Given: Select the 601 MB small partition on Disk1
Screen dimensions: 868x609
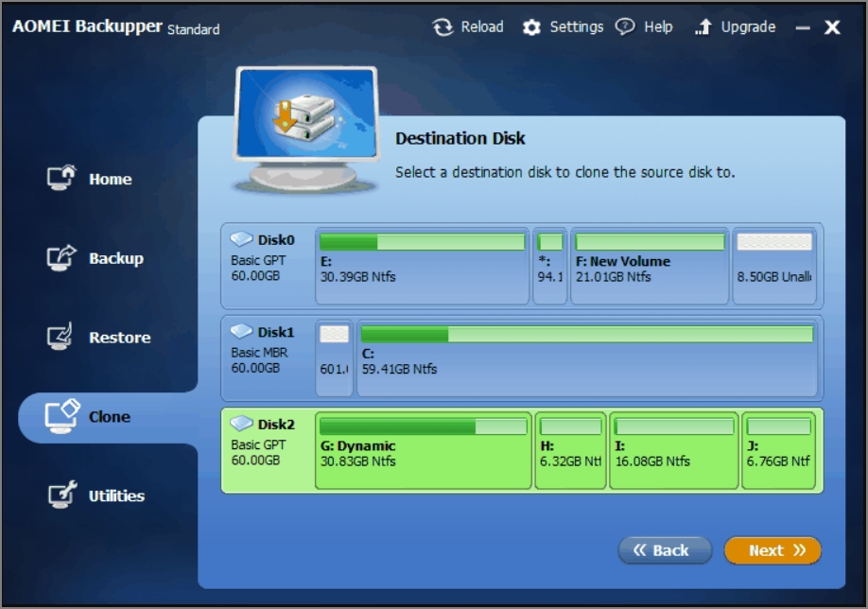Looking at the screenshot, I should click(x=334, y=358).
